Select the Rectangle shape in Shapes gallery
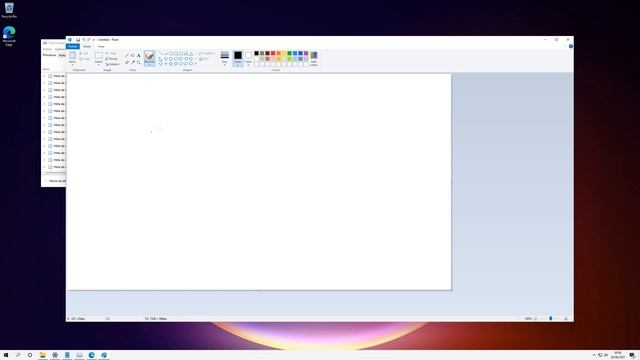 click(x=176, y=53)
